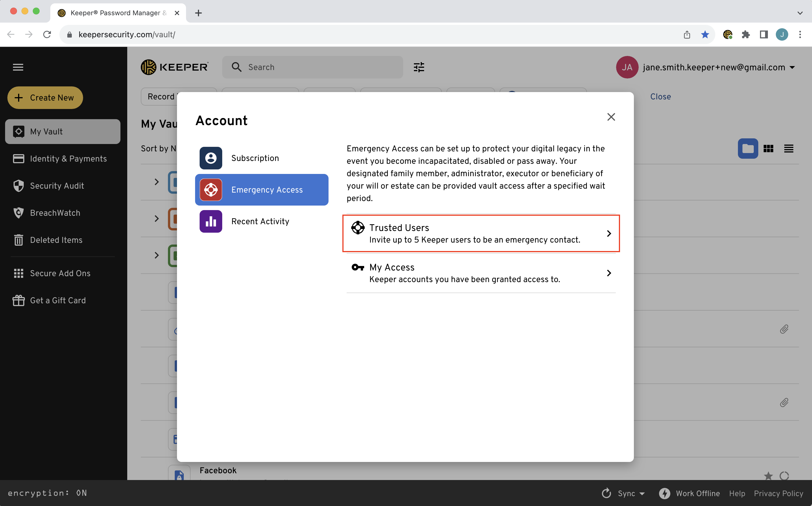Select the folder view icon

point(748,149)
